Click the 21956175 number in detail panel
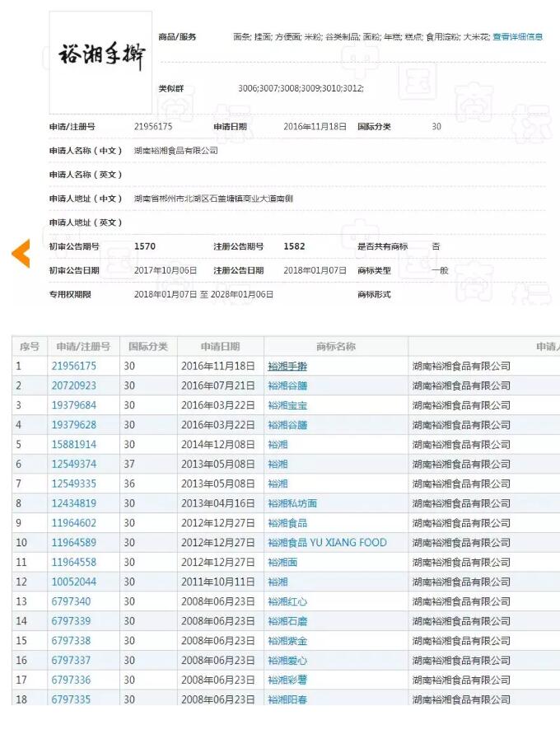This screenshot has width=560, height=730. pos(153,126)
